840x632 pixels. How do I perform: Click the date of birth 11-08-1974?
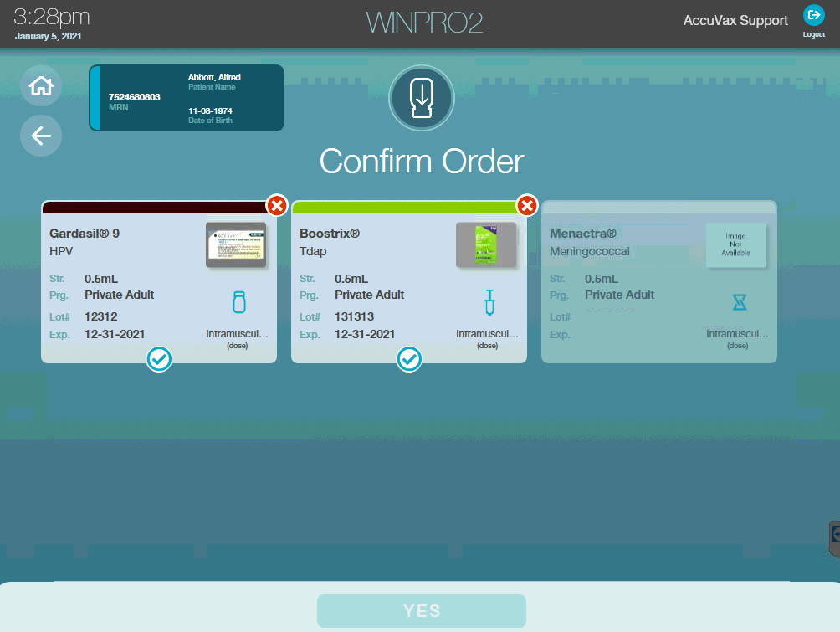click(x=210, y=111)
